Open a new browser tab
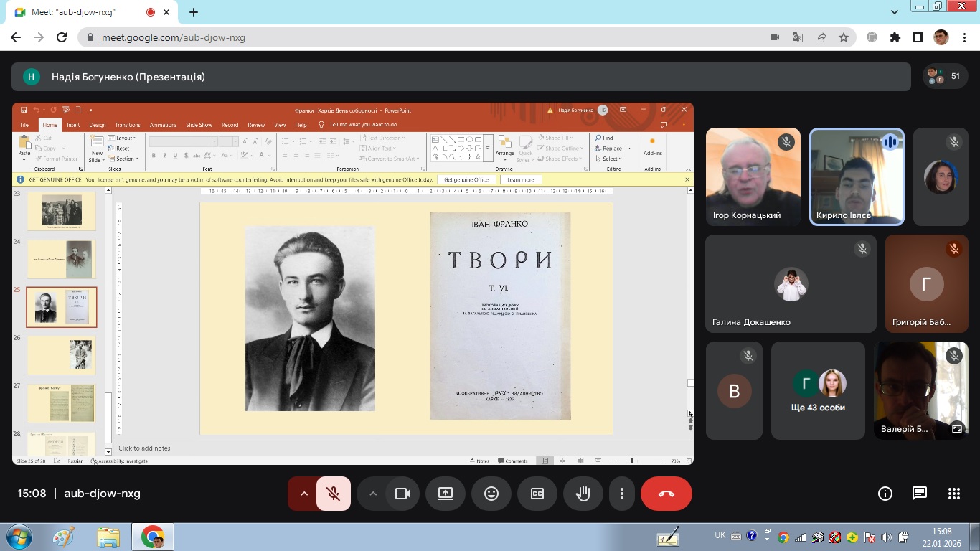 pos(194,12)
